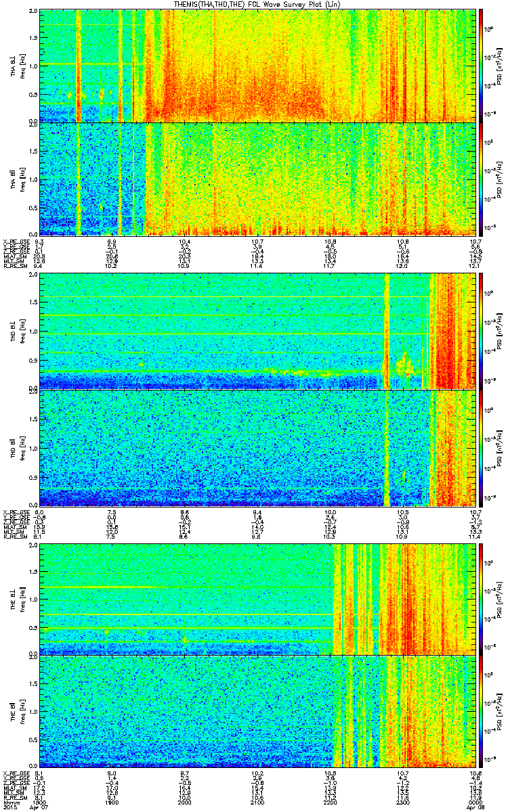This screenshot has height=812, width=508.
Task: Select the THD BL spectrogram panel
Action: (257, 331)
